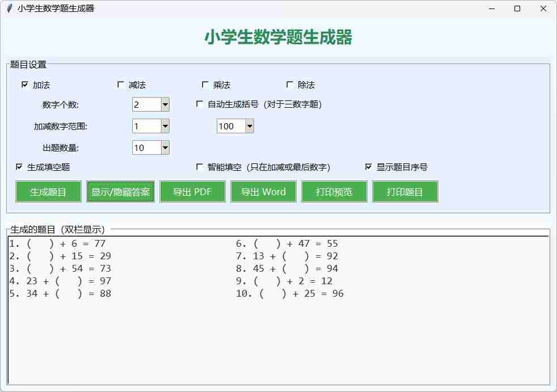Click the 导出 PDF button
This screenshot has width=557, height=392.
click(192, 192)
